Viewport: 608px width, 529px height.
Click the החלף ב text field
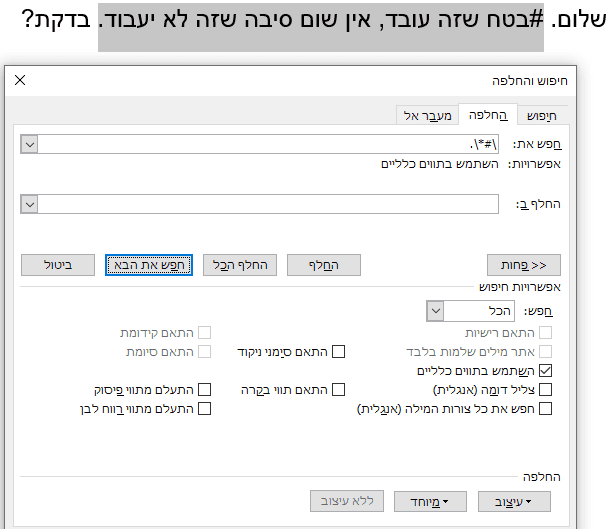pos(268,204)
